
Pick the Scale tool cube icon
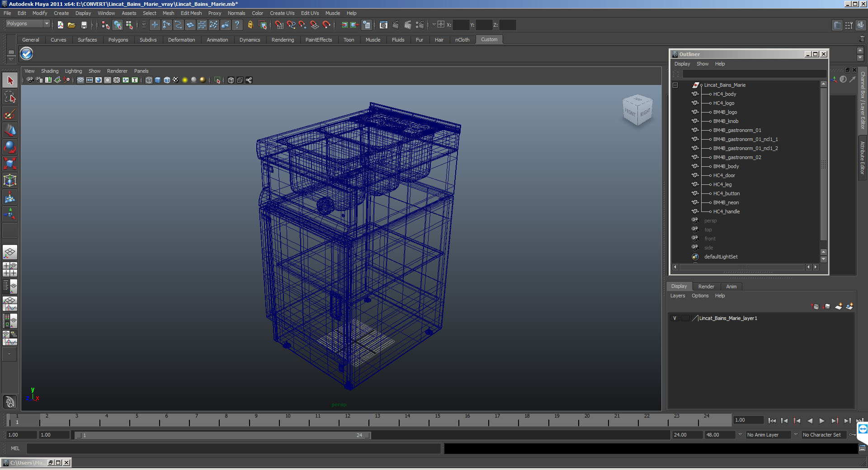click(x=10, y=164)
